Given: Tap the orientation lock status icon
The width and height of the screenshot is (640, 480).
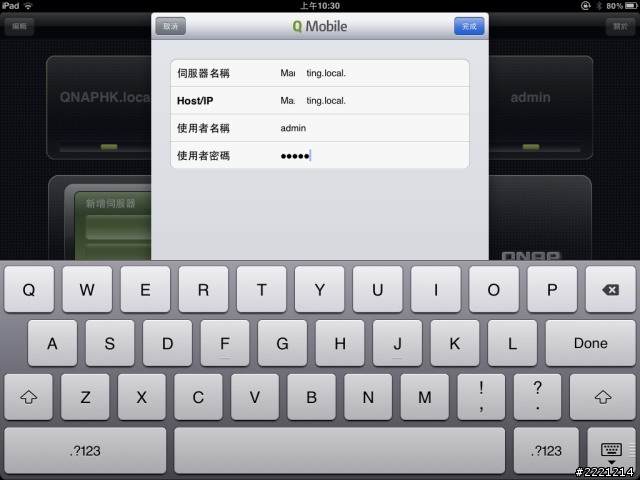Looking at the screenshot, I should (x=585, y=6).
